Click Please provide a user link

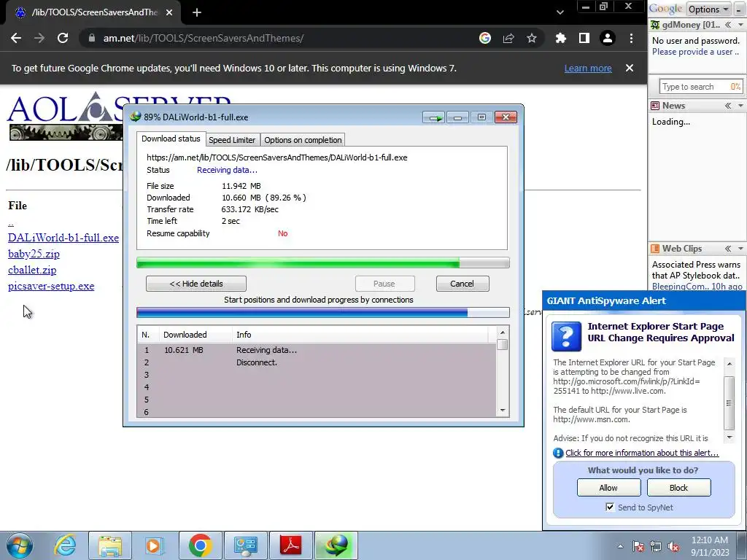(x=695, y=52)
